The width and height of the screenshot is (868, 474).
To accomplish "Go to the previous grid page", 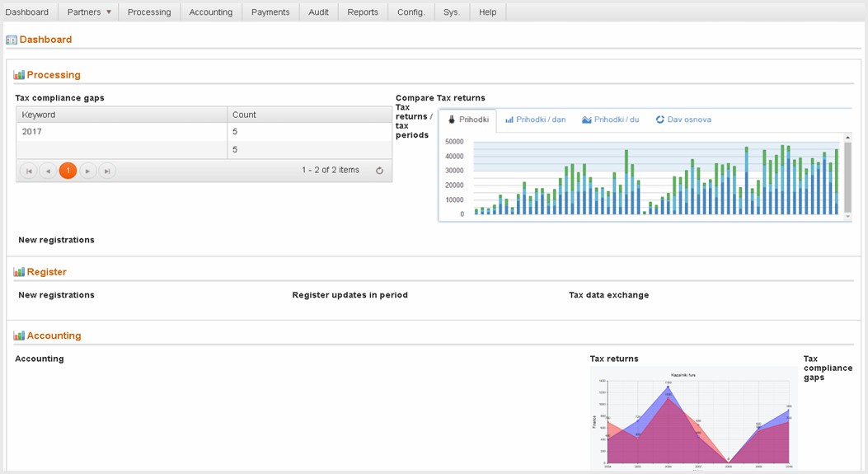I will click(x=49, y=171).
